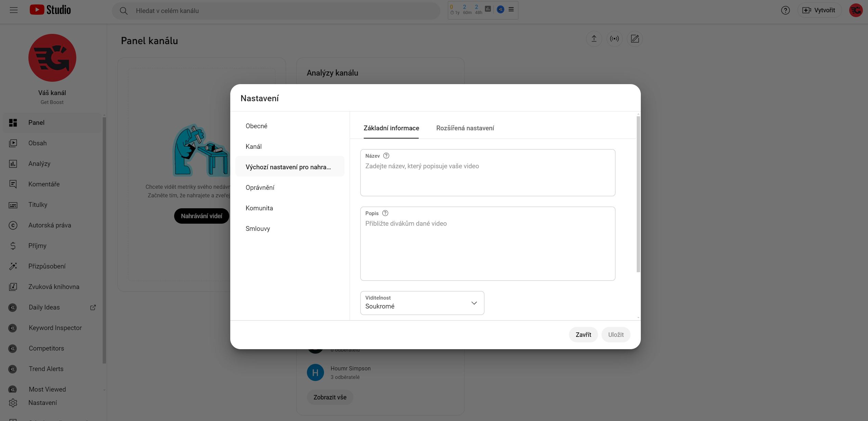Expand Komunita settings section
868x421 pixels.
(260, 208)
